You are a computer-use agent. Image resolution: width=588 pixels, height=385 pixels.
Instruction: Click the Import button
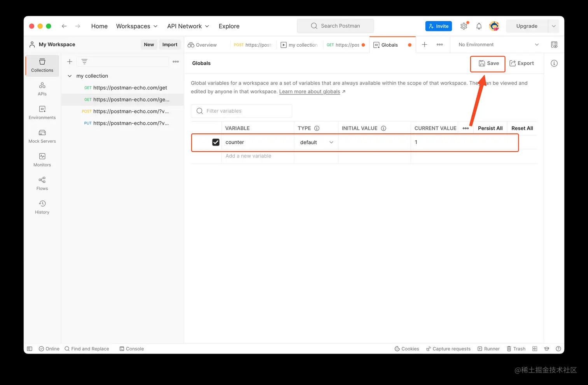point(170,45)
